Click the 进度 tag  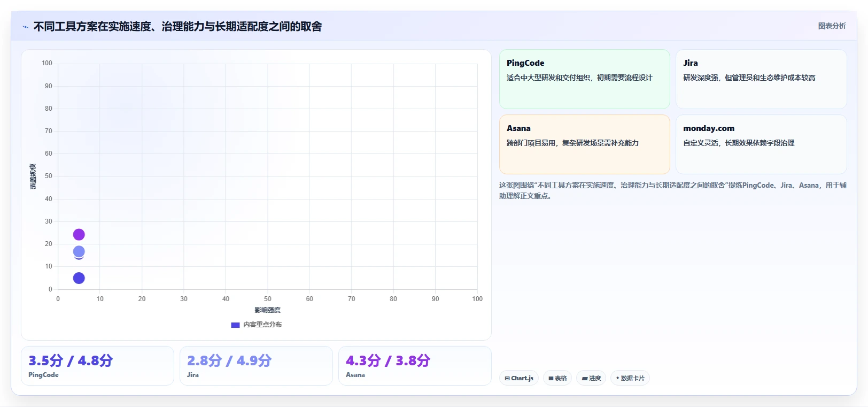click(x=591, y=378)
